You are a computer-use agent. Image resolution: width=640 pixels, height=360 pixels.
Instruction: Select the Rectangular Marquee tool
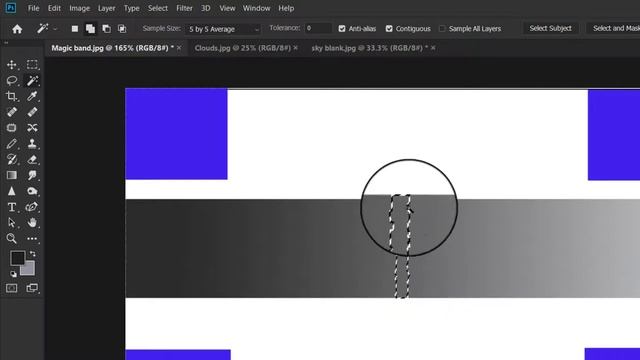pos(32,64)
